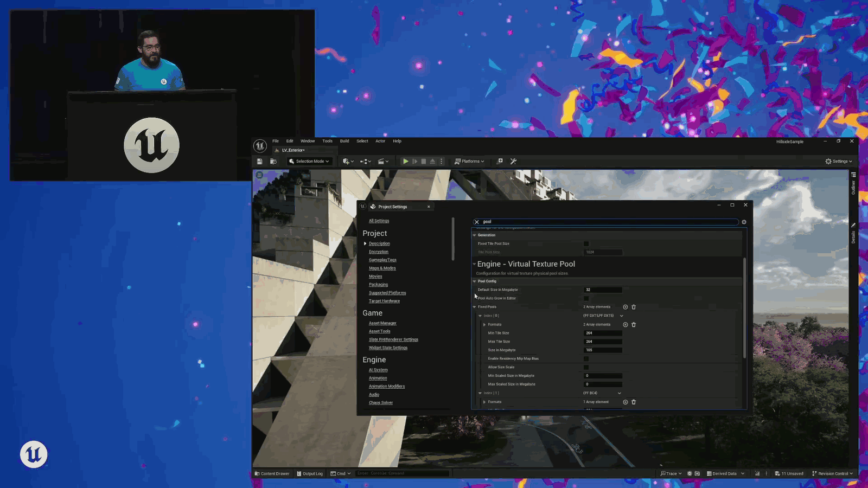Open the Project Settings search gear options

744,222
